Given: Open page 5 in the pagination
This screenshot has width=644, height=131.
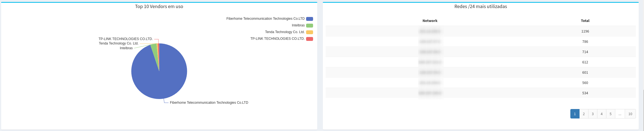Looking at the screenshot, I should pyautogui.click(x=611, y=114).
